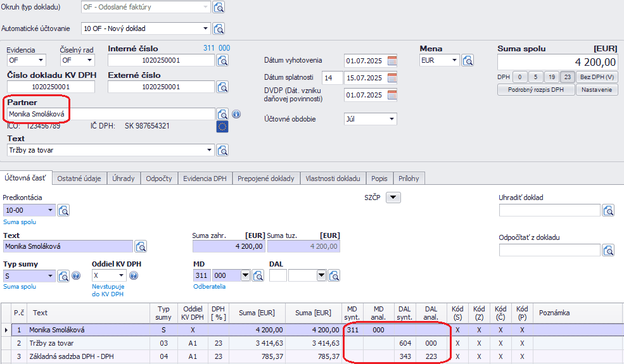Click lookup icon next to Partner field
The height and width of the screenshot is (364, 624).
pos(222,114)
